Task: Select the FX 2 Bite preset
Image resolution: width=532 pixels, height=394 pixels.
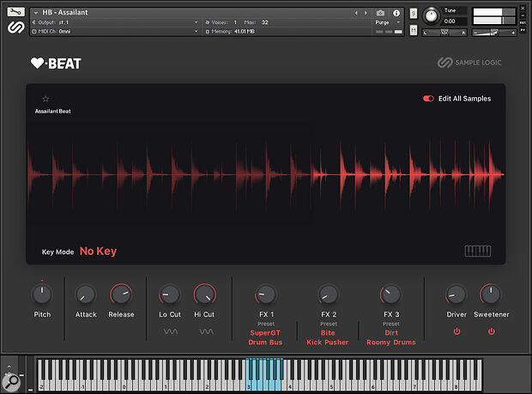Action: click(328, 333)
